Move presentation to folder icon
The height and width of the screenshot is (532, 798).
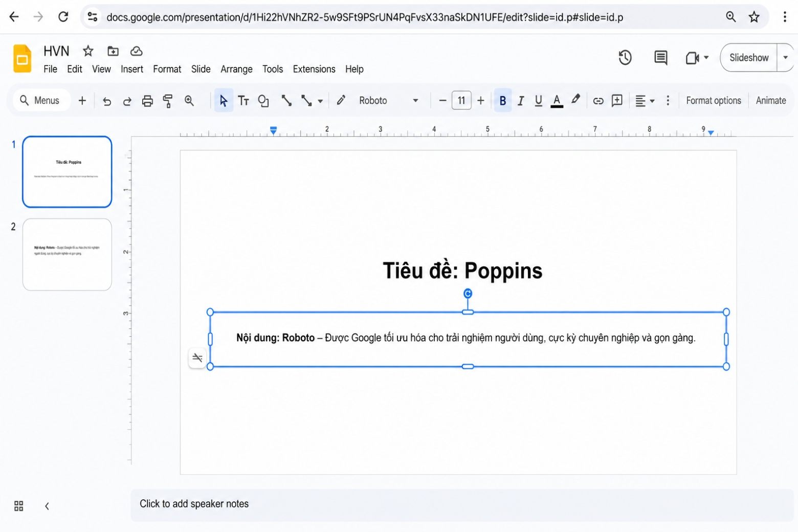113,51
